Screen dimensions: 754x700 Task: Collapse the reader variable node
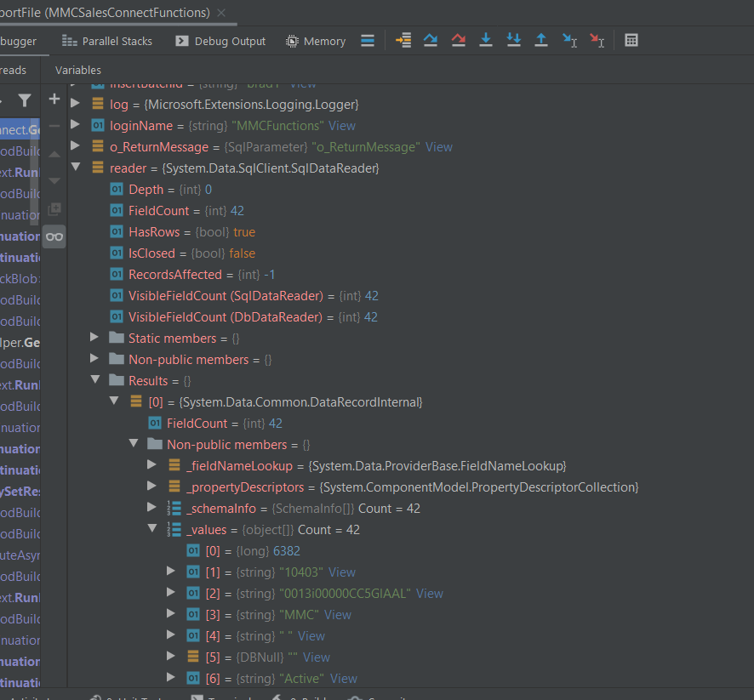[x=76, y=168]
